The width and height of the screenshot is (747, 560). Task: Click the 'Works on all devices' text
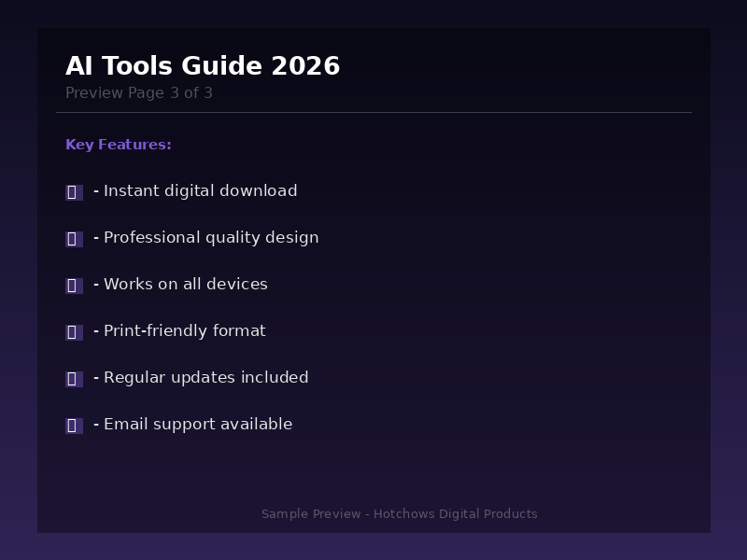click(185, 285)
